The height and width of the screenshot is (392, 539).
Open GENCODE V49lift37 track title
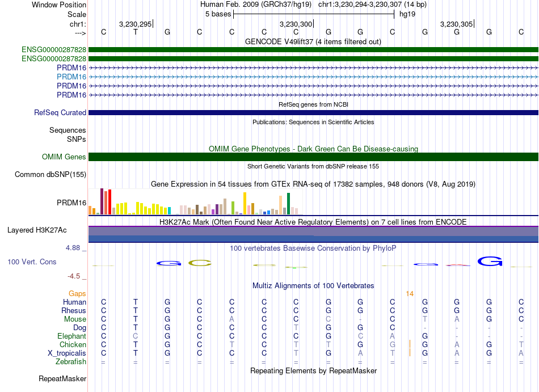(313, 42)
